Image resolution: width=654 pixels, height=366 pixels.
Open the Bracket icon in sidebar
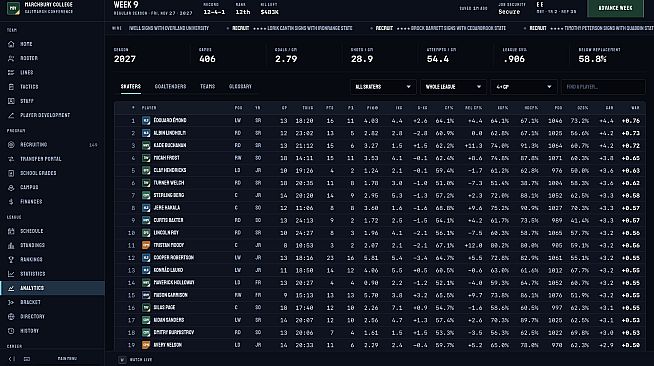(x=11, y=302)
